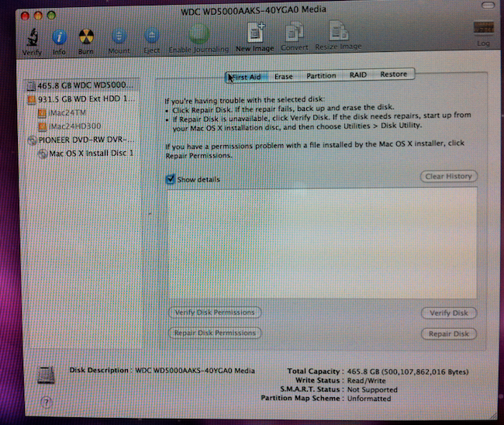The width and height of the screenshot is (504, 425).
Task: Click the Read/Write status value
Action: point(367,381)
